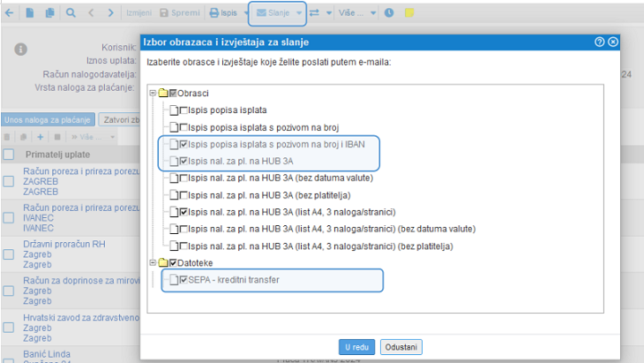The height and width of the screenshot is (363, 644).
Task: Open Banić Linda link
Action: (47, 354)
